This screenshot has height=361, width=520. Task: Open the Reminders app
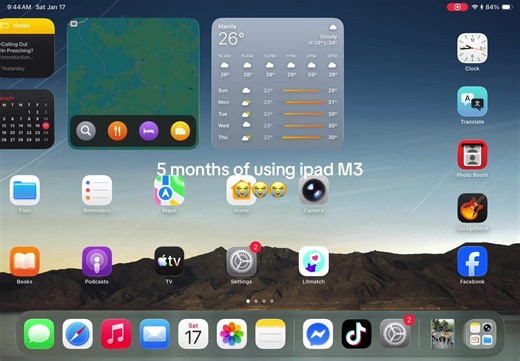click(97, 190)
